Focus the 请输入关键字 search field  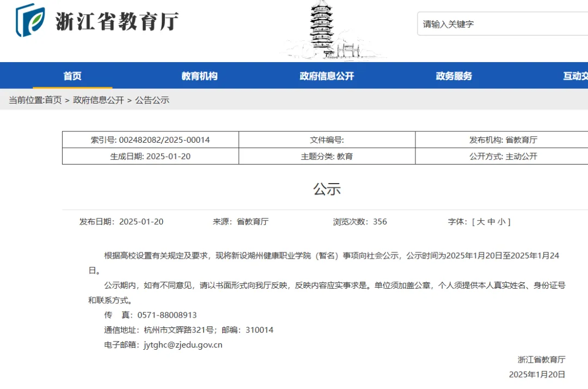point(501,24)
